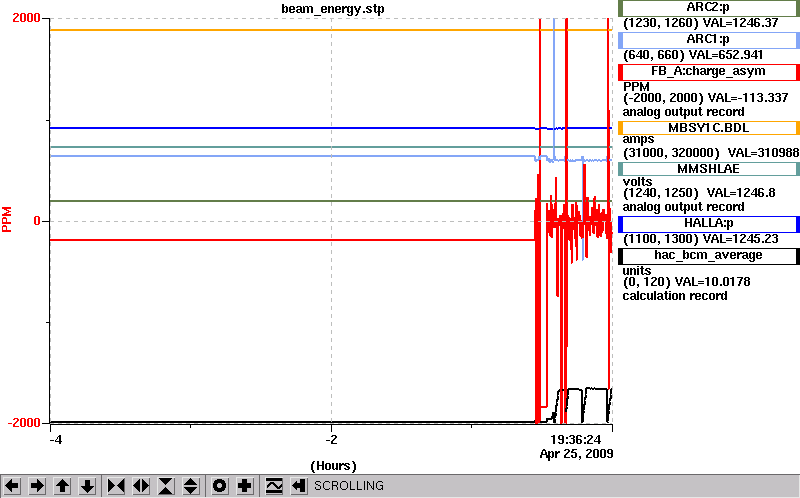
Task: Click the -2 x-axis tick label
Action: 332,439
